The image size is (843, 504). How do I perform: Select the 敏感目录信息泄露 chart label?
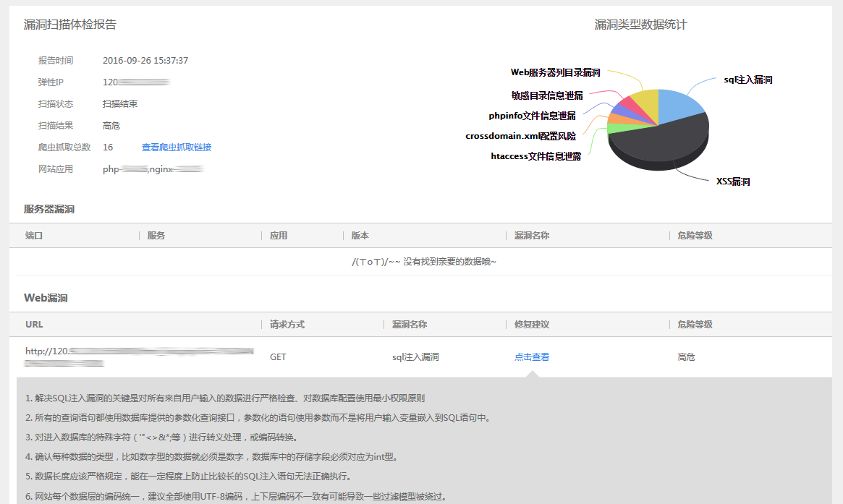(546, 95)
